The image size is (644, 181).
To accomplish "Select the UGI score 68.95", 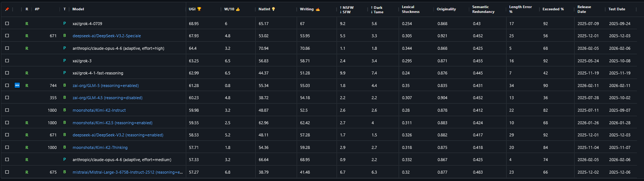I will click(194, 24).
